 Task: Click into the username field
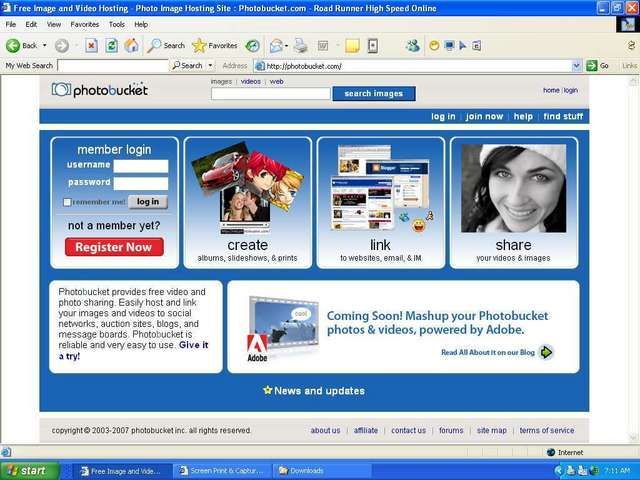point(141,166)
